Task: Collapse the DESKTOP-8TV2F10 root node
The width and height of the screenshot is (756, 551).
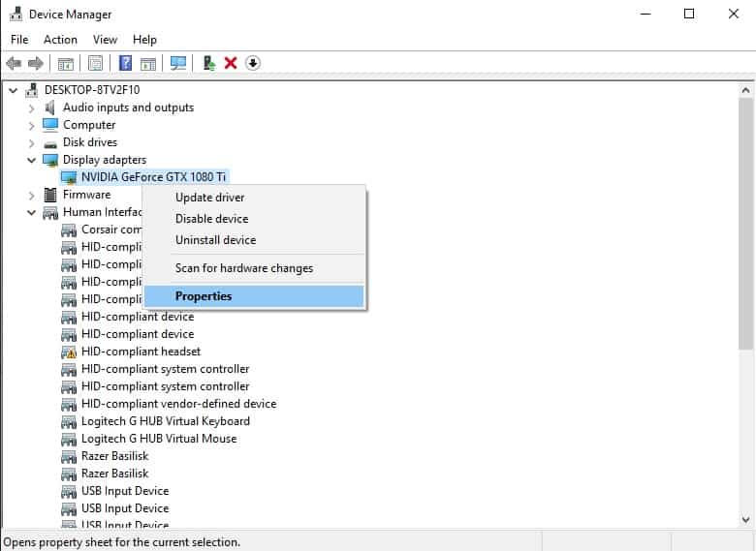Action: click(x=14, y=90)
